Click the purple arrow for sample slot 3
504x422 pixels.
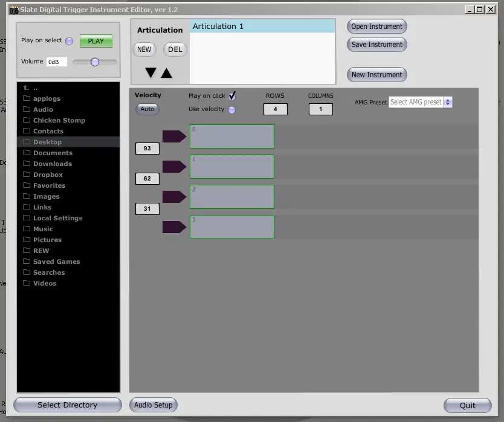[x=174, y=227]
